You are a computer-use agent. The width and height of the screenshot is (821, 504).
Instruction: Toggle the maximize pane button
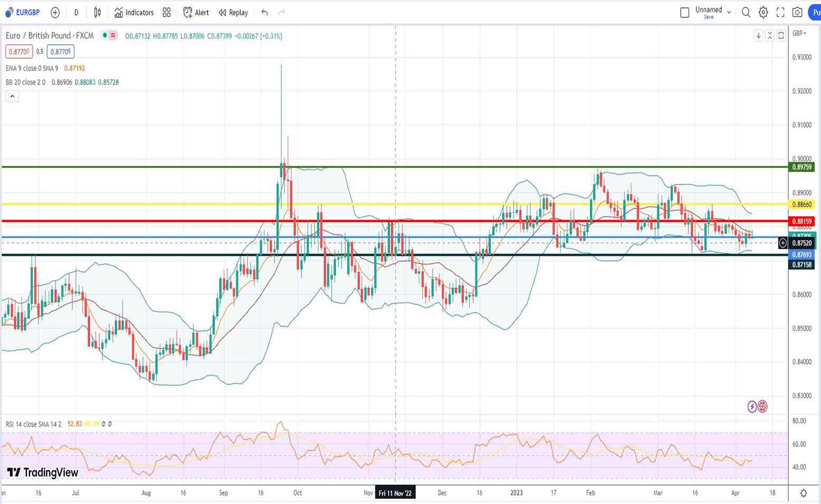point(781,35)
